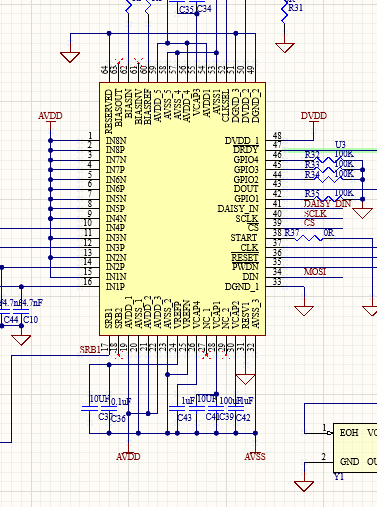Click pin number 16 on chip
377x507 pixels.
[x=88, y=282]
